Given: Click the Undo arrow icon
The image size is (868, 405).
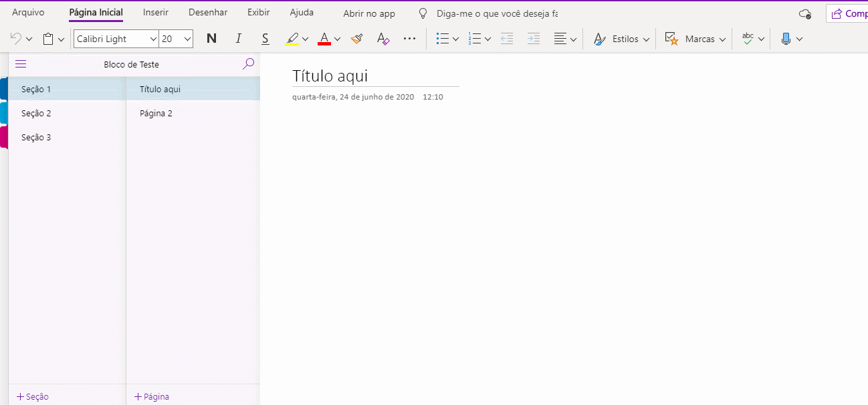Looking at the screenshot, I should coord(16,39).
